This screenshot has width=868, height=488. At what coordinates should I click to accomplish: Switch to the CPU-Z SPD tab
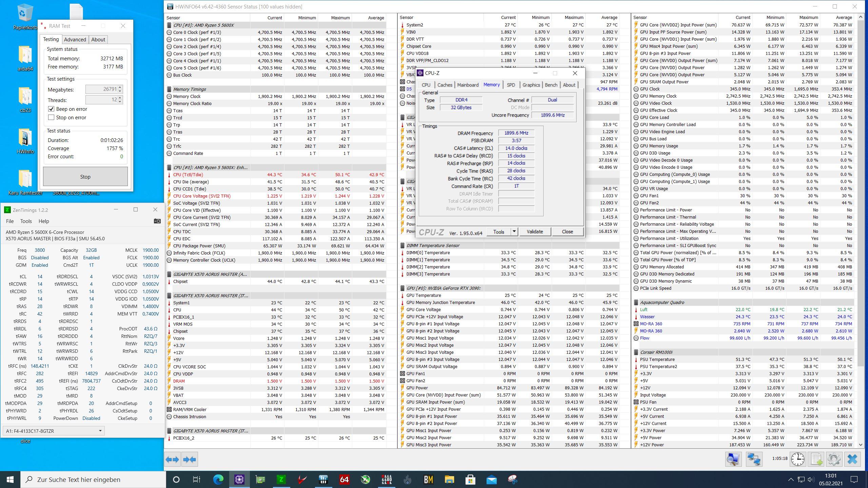point(511,85)
